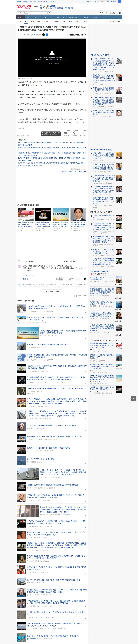The height and width of the screenshot is (644, 138).
Task: Click 返信 4件 replies link
Action: coord(26,279)
